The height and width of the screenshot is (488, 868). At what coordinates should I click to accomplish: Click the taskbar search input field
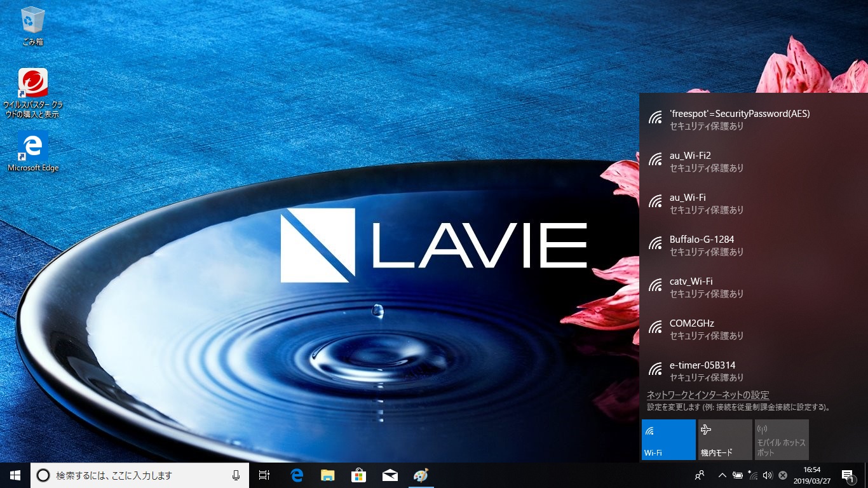tap(140, 475)
